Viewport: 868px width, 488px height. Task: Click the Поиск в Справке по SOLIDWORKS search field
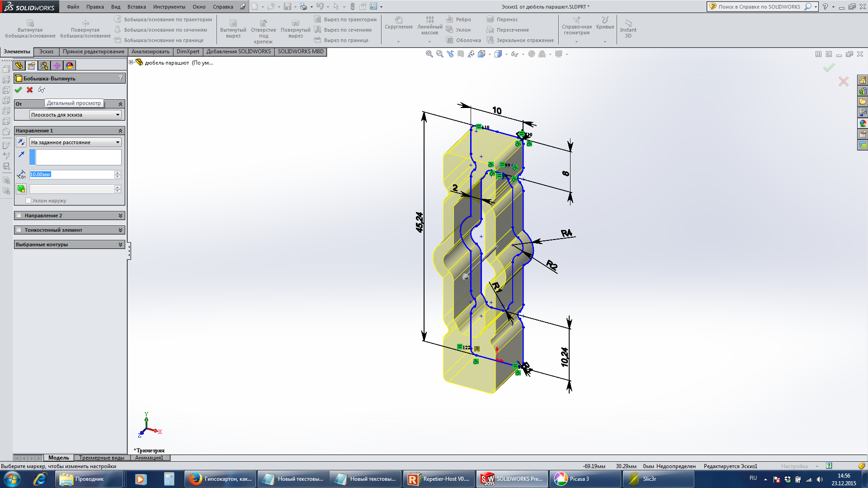[x=759, y=7]
